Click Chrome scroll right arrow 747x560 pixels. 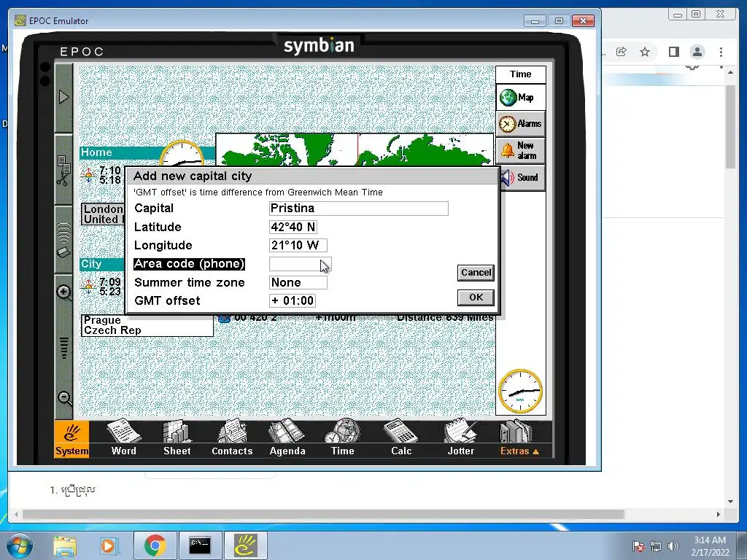719,514
